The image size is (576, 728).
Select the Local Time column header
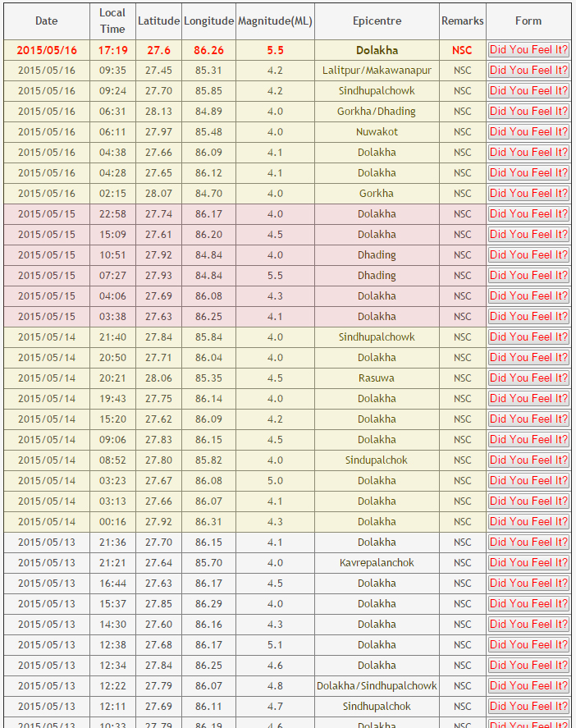coord(112,21)
